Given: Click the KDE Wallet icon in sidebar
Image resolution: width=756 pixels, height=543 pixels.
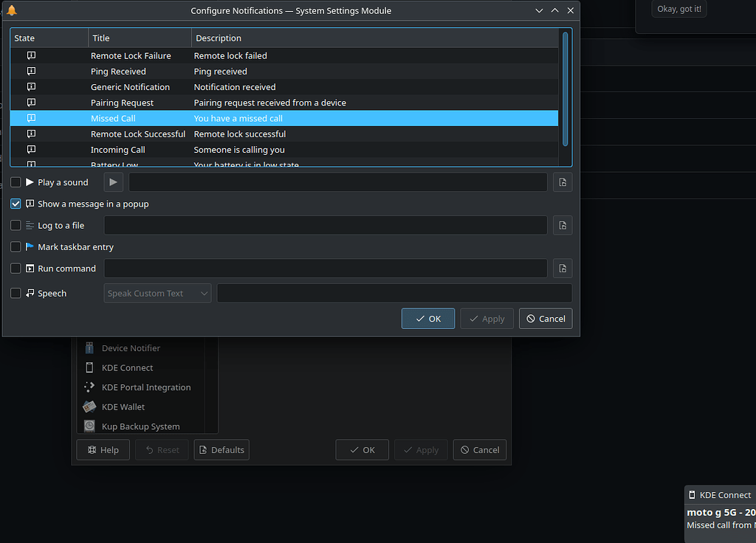Looking at the screenshot, I should [89, 407].
